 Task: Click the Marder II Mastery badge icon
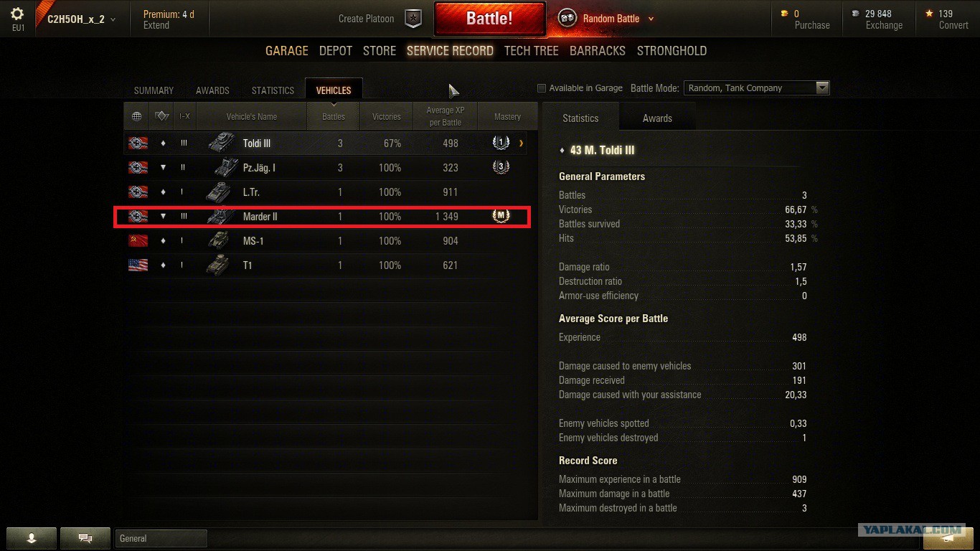pos(501,216)
